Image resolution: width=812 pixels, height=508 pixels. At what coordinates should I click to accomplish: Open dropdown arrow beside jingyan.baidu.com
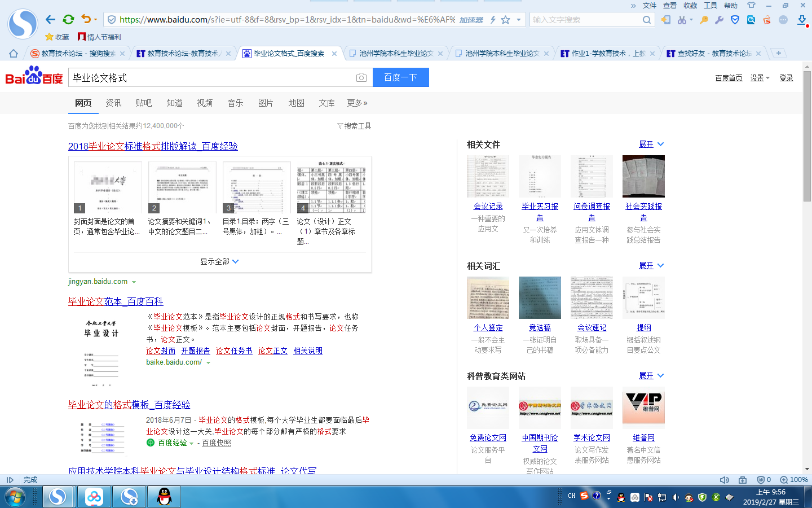(134, 282)
